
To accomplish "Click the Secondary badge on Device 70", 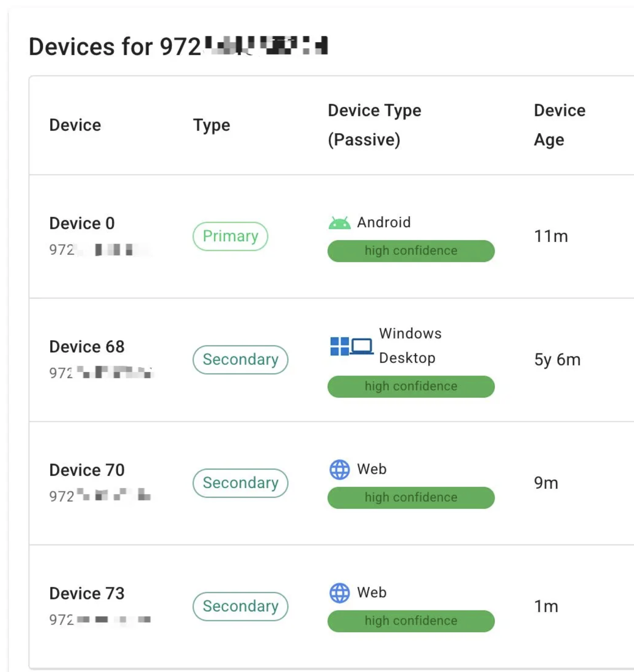I will pos(240,483).
